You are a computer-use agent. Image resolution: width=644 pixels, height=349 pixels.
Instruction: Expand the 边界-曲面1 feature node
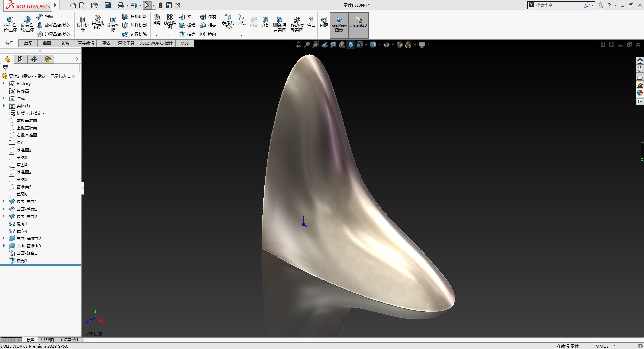click(x=4, y=201)
